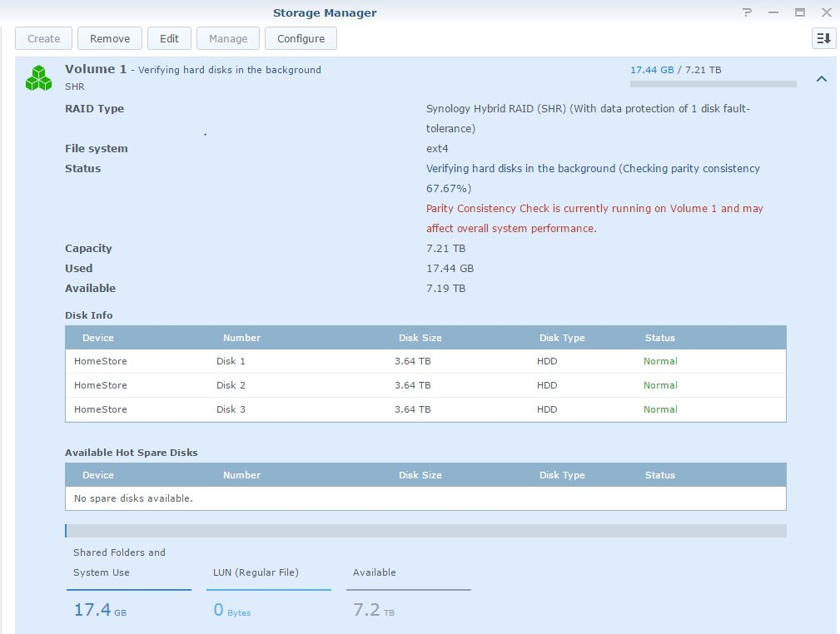Click the Manage button

pyautogui.click(x=228, y=38)
